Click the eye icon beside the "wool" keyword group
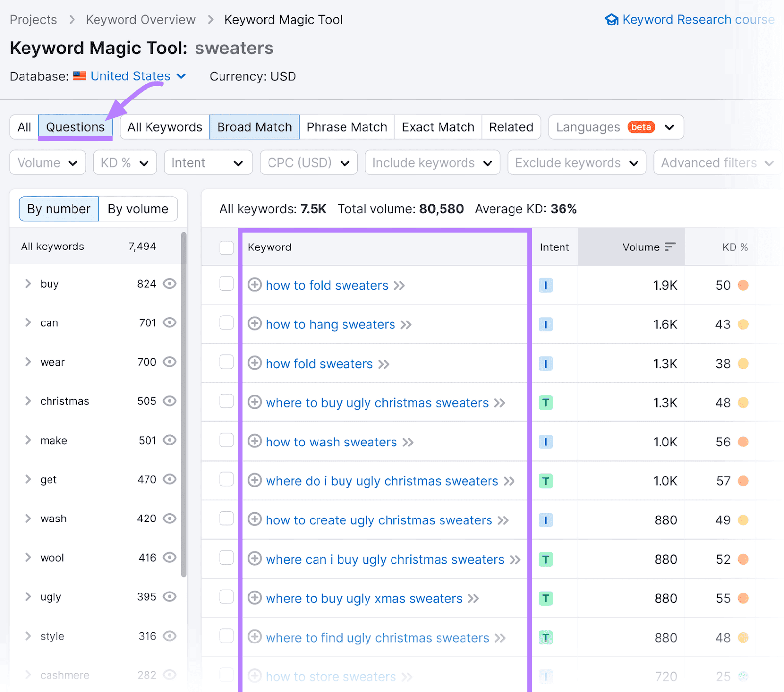 tap(170, 557)
